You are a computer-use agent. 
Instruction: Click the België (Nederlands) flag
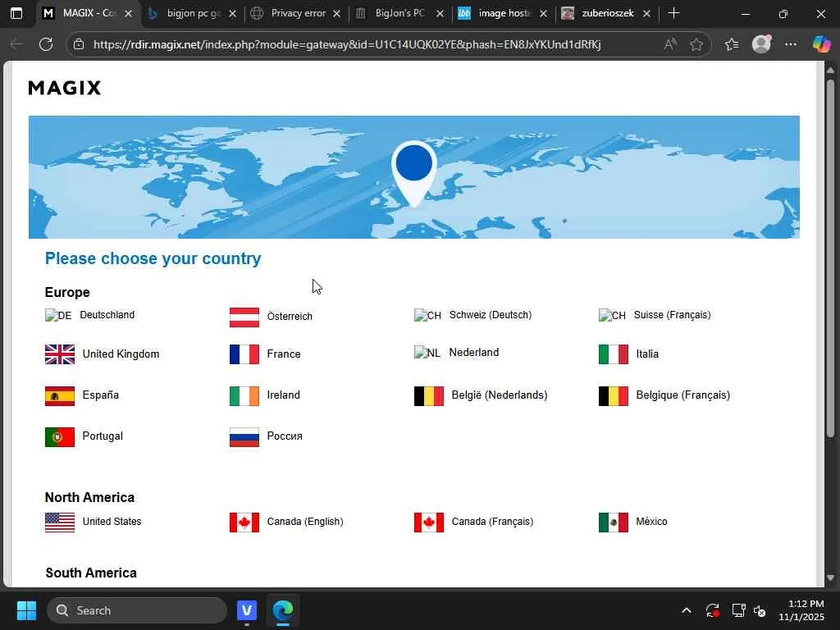[429, 396]
